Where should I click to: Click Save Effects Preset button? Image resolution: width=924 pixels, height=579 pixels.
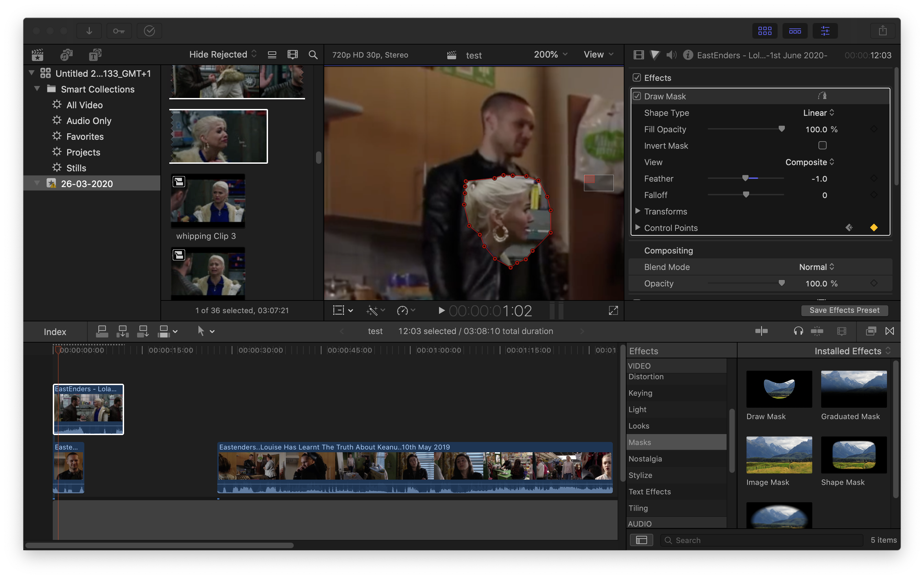coord(844,310)
